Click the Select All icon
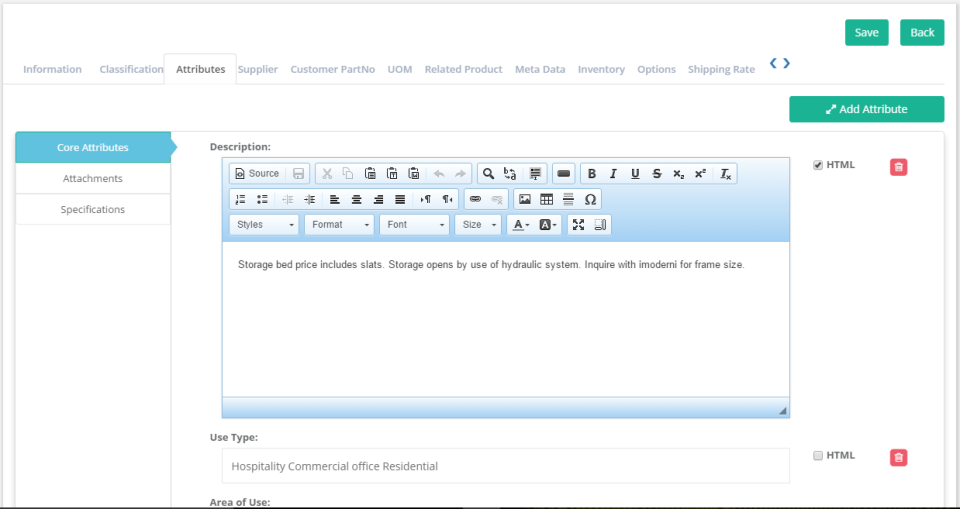This screenshot has height=509, width=960. pyautogui.click(x=535, y=173)
